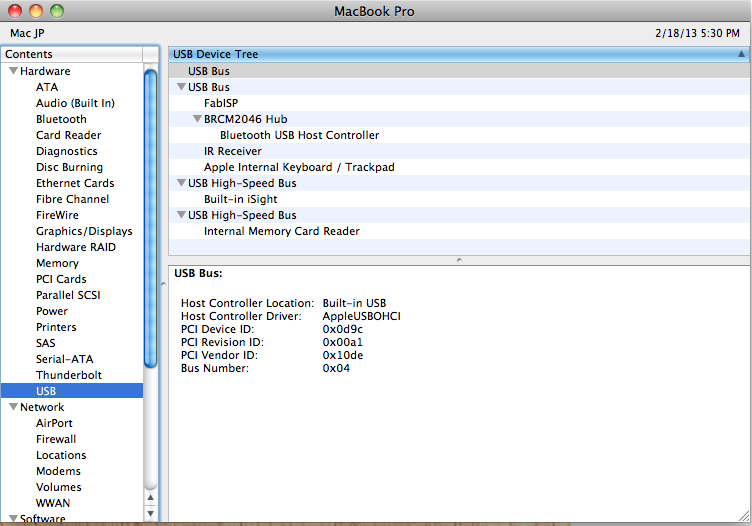752x526 pixels.
Task: Collapse the expanded USB Bus tree row
Action: [181, 87]
